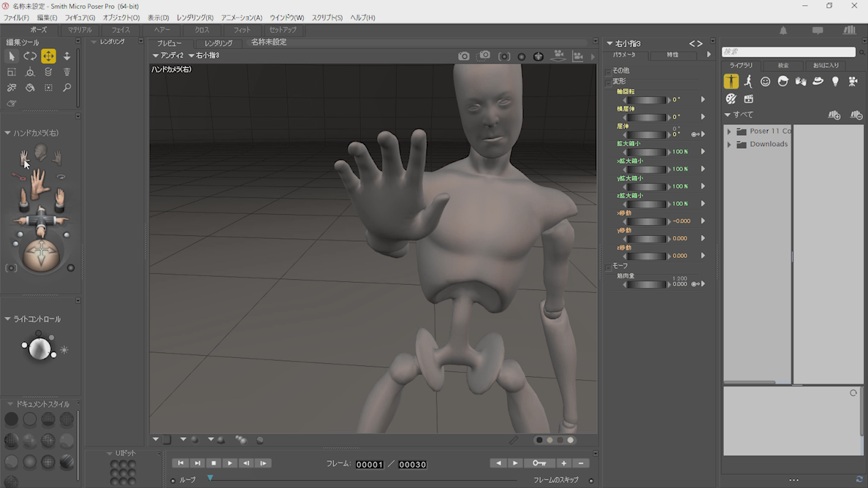Open the Faces expression library category
This screenshot has width=868, height=488.
pyautogui.click(x=766, y=81)
